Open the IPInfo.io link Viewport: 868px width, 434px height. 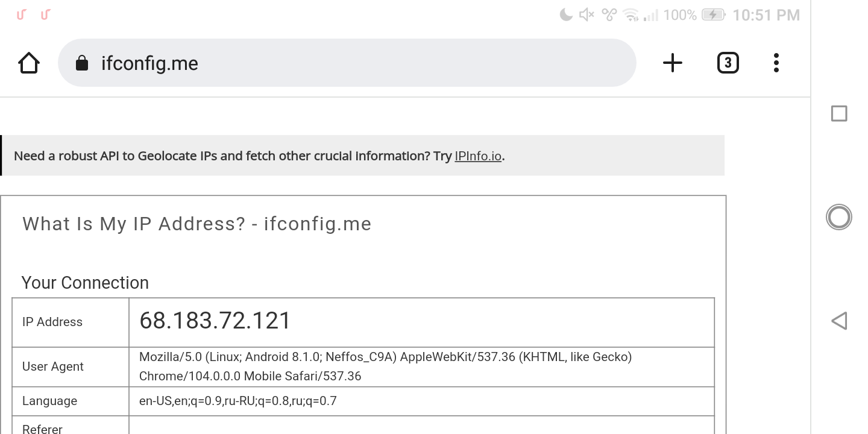478,156
